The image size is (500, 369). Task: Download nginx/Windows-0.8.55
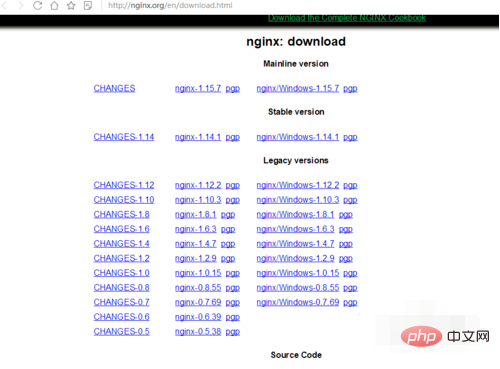tap(298, 288)
